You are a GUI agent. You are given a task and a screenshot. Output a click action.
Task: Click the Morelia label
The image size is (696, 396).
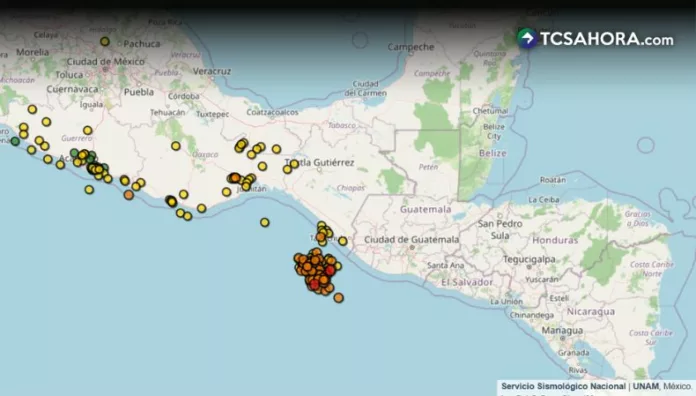pos(32,52)
